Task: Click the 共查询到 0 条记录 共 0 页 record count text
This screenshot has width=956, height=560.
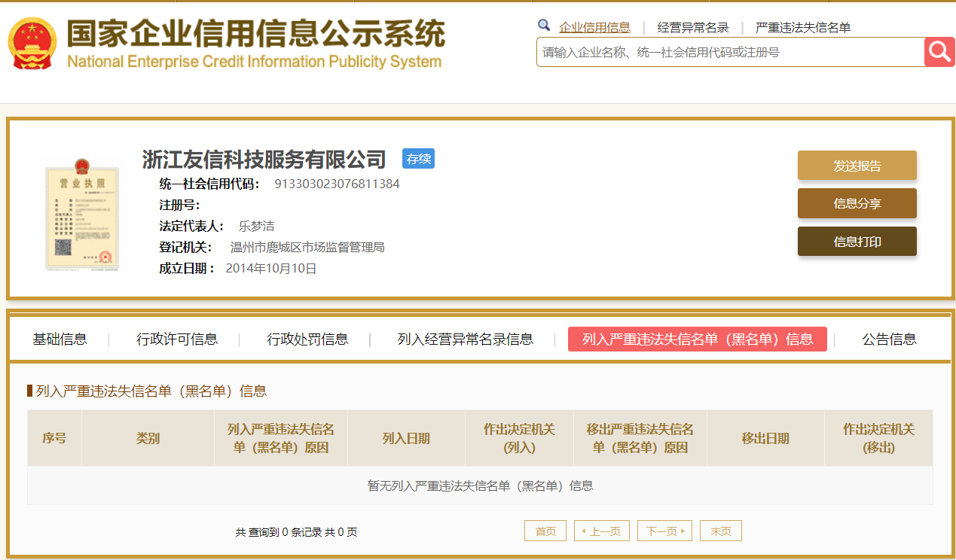Action: tap(296, 532)
